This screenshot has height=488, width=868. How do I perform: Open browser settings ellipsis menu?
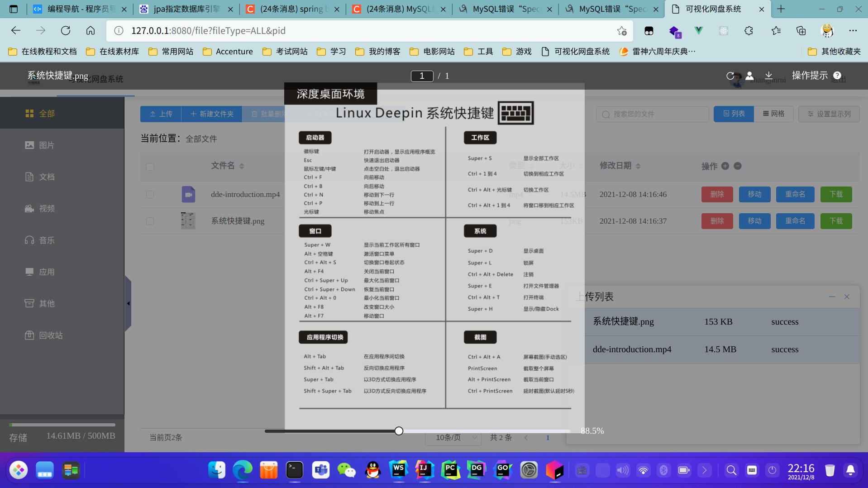click(x=853, y=31)
